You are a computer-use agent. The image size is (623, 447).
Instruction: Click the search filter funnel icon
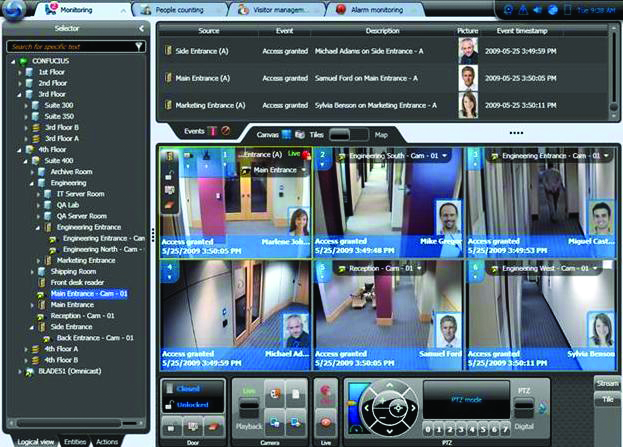coord(139,46)
